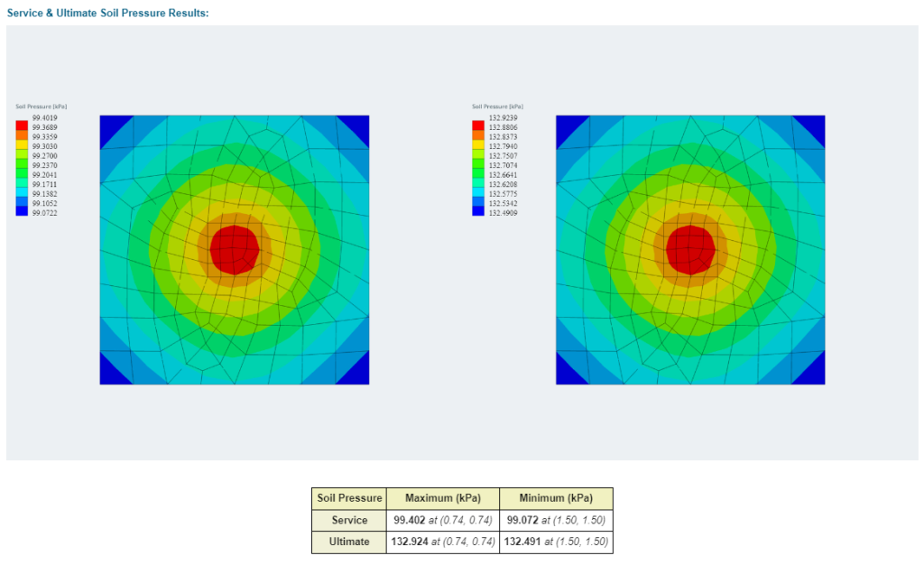Click the Service & Ultimate Soil Pressure Results heading
Image resolution: width=924 pixels, height=565 pixels.
click(108, 13)
